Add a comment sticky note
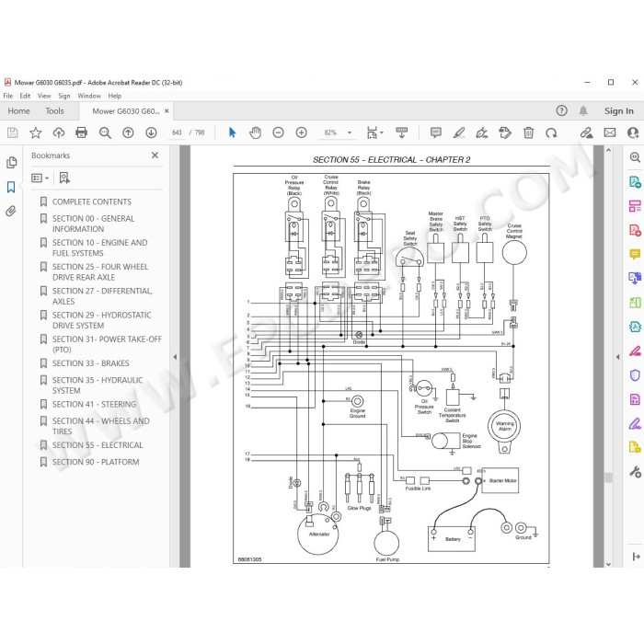644x644 pixels. [x=436, y=132]
